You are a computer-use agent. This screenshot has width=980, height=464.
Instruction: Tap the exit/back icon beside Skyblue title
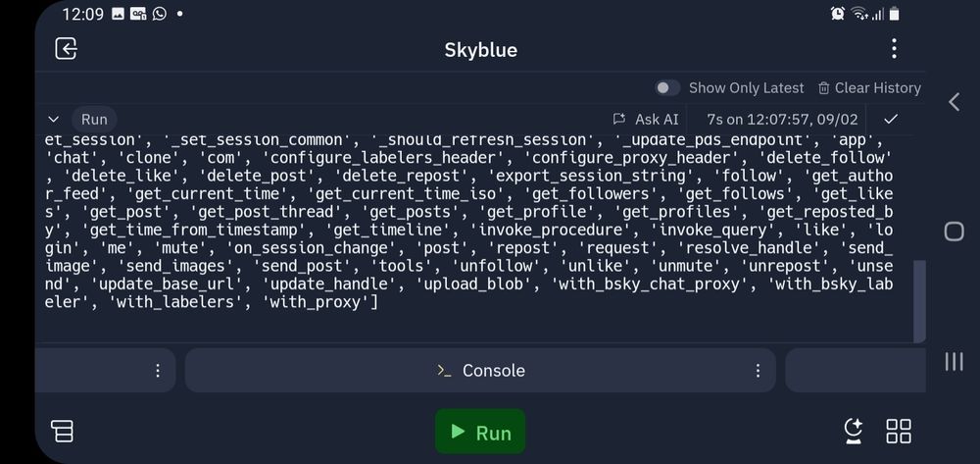[x=67, y=49]
